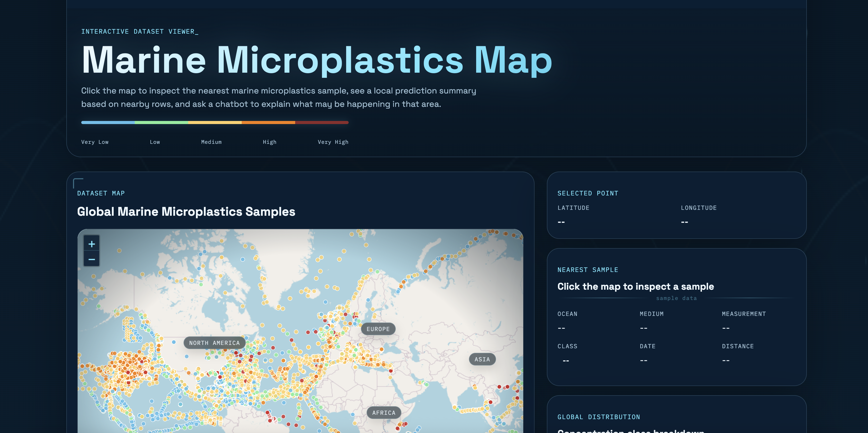
Task: Click the Very High legend label
Action: point(333,142)
